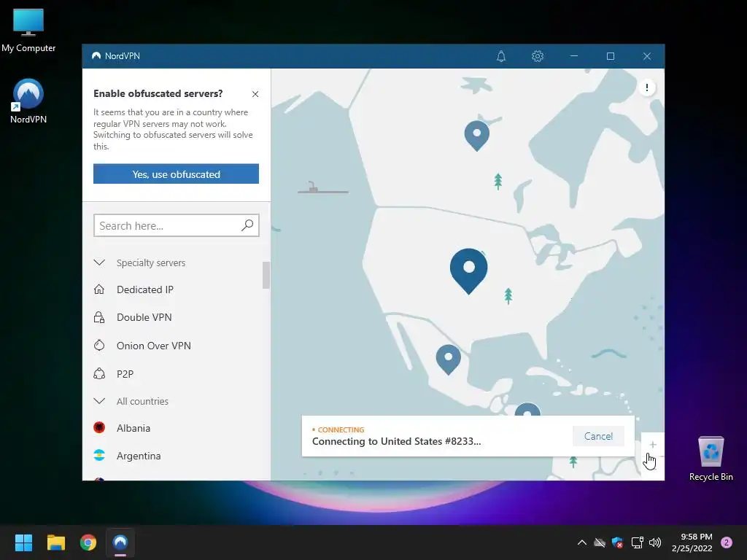The width and height of the screenshot is (747, 560).
Task: Select the Onion Over VPN icon
Action: [99, 345]
